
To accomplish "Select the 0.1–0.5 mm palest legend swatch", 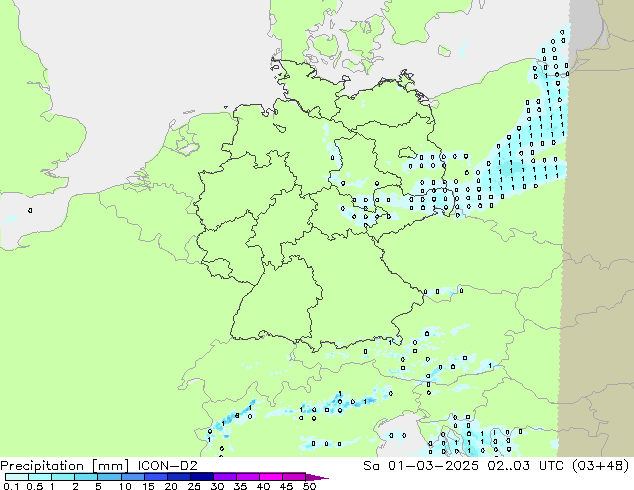I will (17, 477).
